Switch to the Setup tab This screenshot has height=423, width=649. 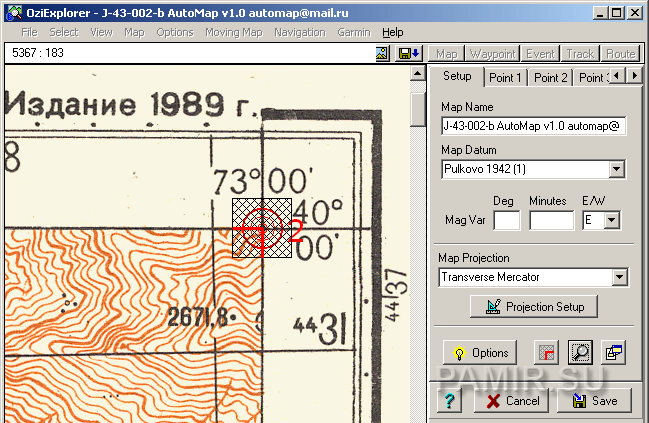pos(457,76)
